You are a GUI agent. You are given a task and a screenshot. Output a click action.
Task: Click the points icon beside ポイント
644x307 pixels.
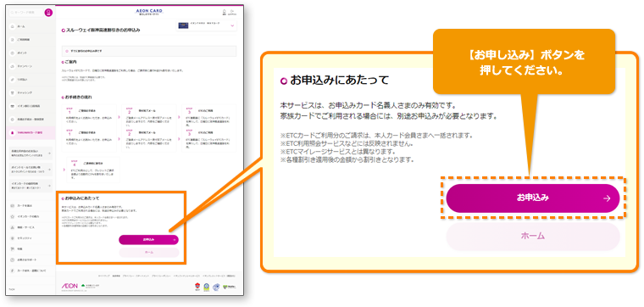(13, 53)
